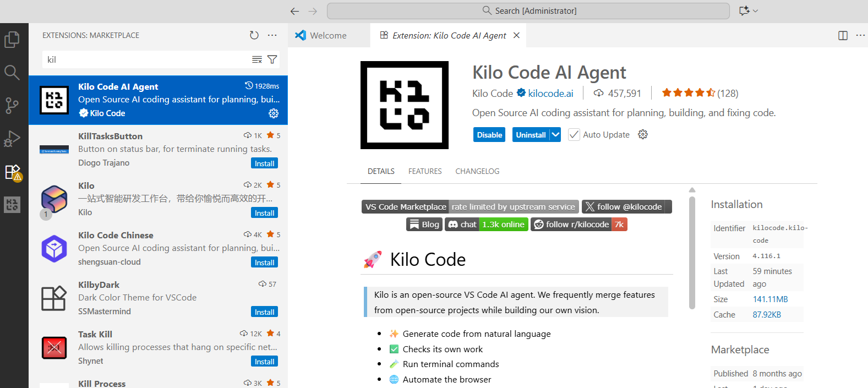This screenshot has width=868, height=388.
Task: Click the Diogo Trajano publisher name
Action: click(104, 163)
